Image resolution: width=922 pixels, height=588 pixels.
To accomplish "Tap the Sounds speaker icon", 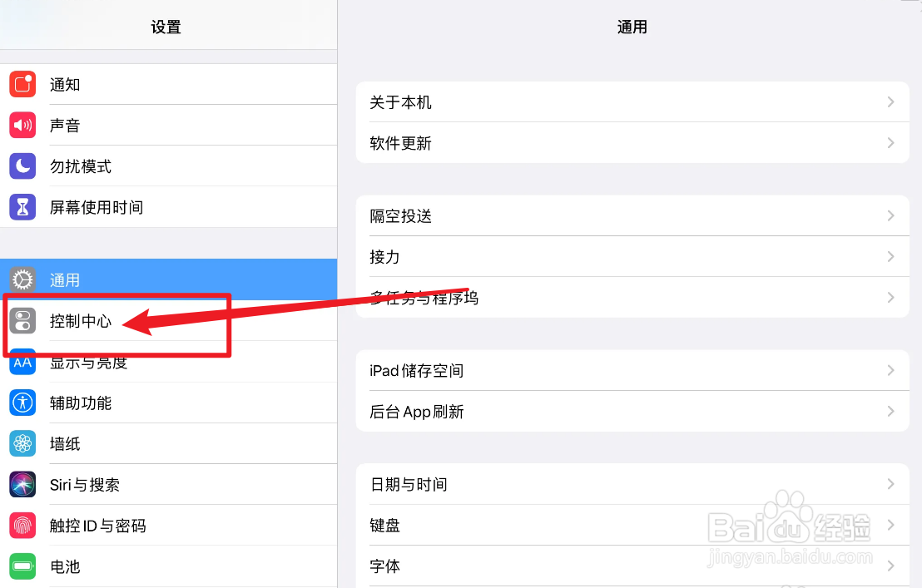I will [x=22, y=126].
